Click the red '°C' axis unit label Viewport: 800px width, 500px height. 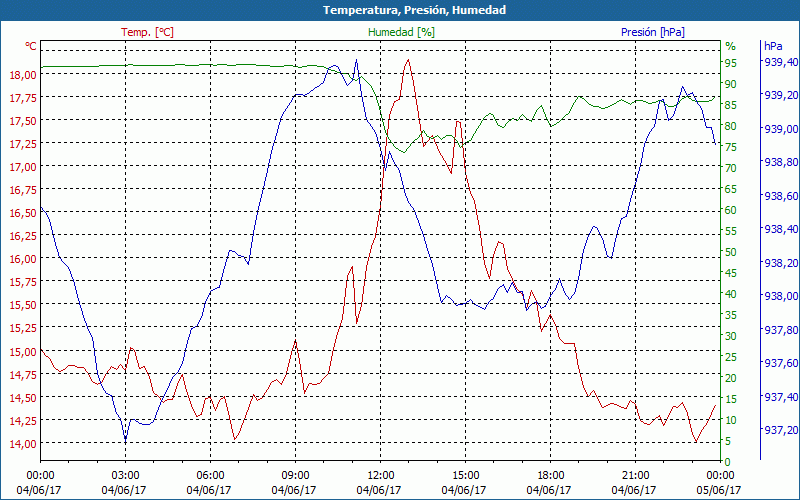click(31, 46)
